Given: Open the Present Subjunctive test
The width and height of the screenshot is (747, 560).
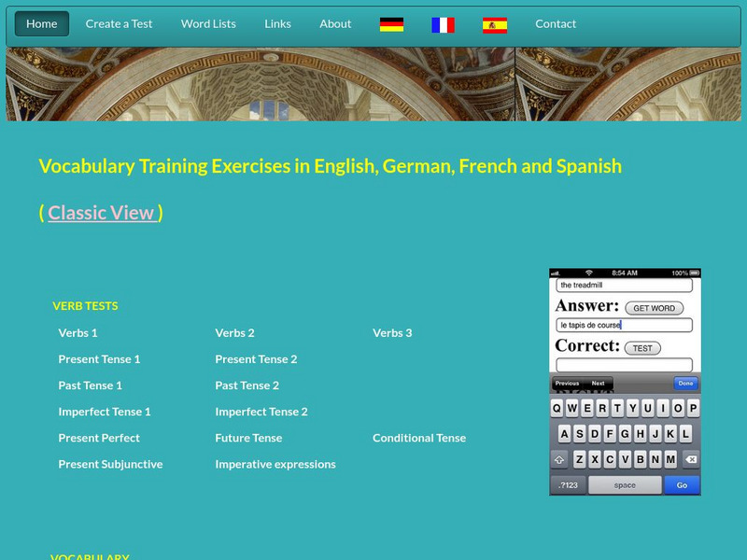Looking at the screenshot, I should (110, 464).
